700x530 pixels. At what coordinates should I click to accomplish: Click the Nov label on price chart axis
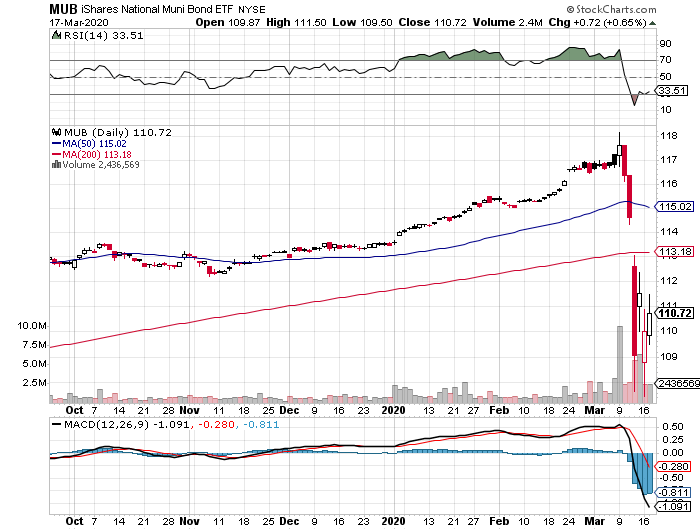[189, 411]
